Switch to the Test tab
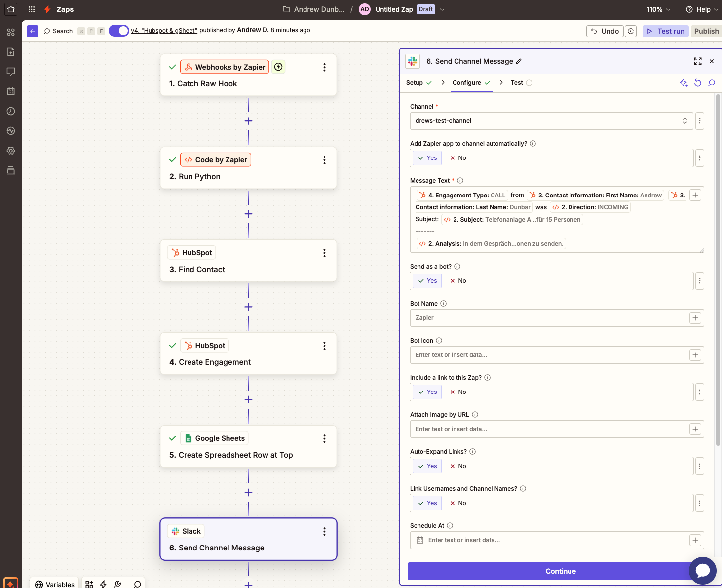The width and height of the screenshot is (722, 588). click(521, 83)
